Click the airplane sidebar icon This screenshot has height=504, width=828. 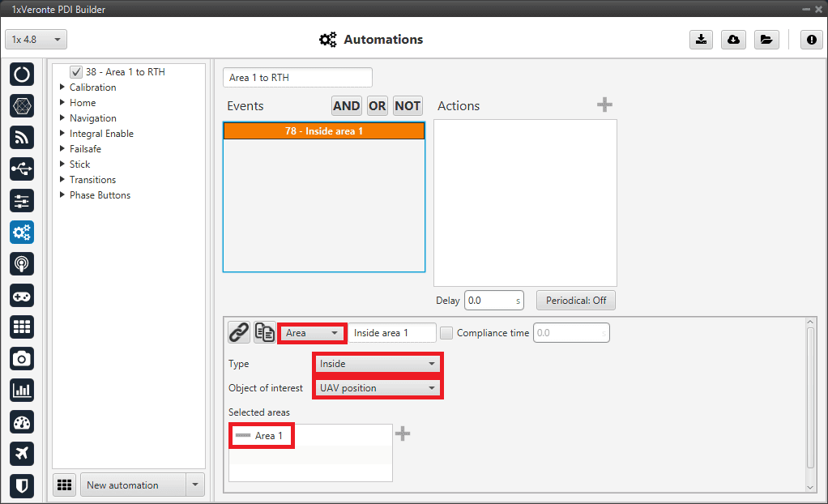(x=22, y=453)
